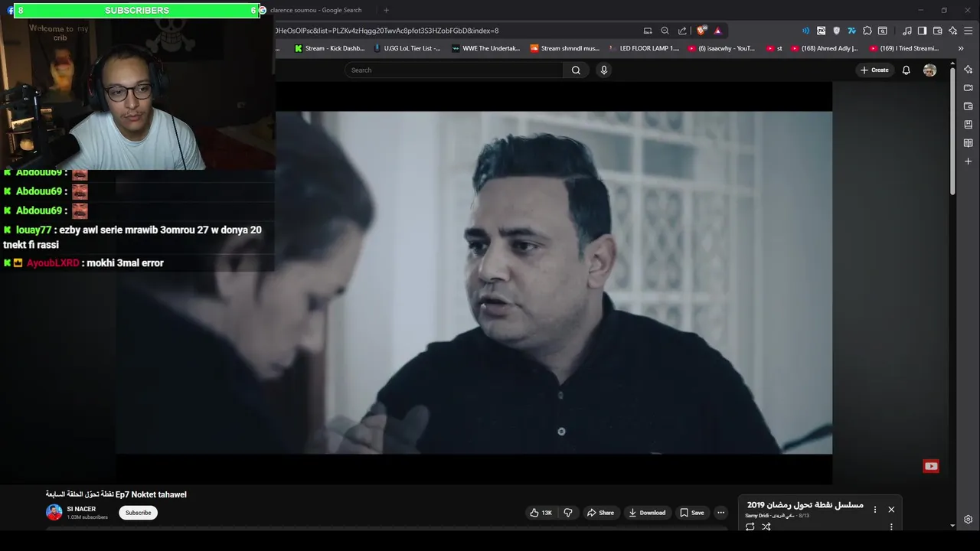Open the bookmark labeled st

[774, 48]
